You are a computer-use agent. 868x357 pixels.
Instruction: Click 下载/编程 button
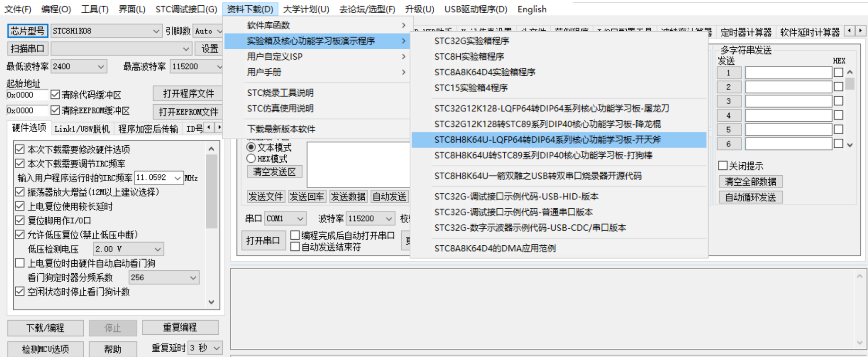pos(45,328)
